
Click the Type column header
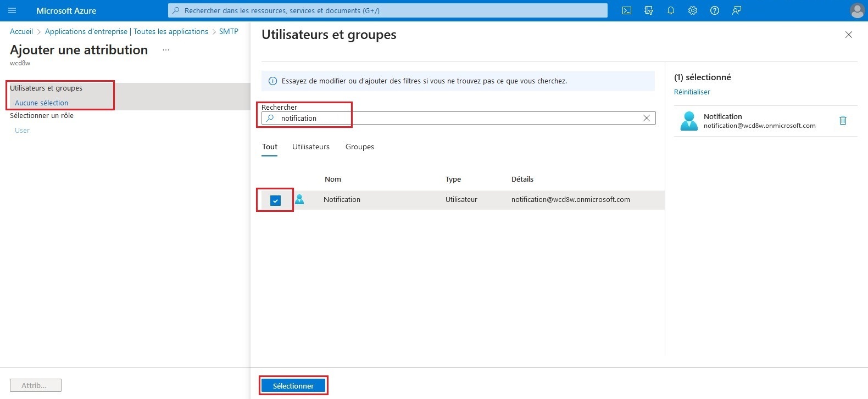pos(453,179)
